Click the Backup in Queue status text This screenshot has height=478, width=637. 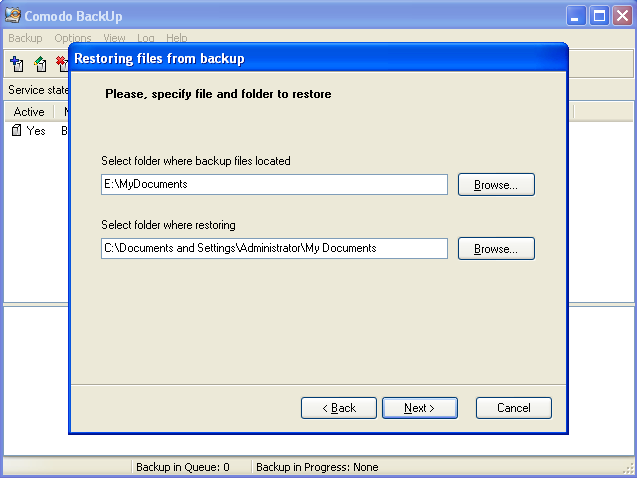pyautogui.click(x=182, y=467)
